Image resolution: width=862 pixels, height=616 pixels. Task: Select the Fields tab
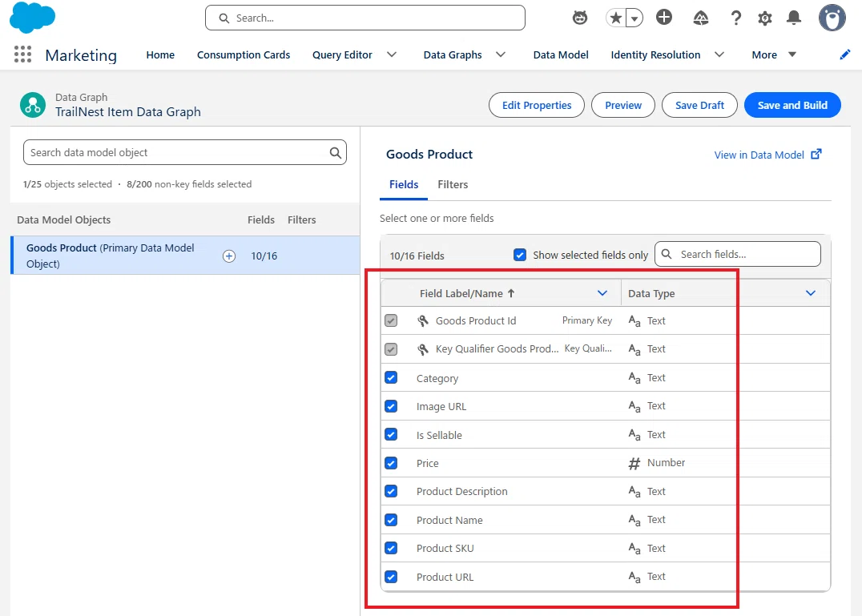point(404,184)
